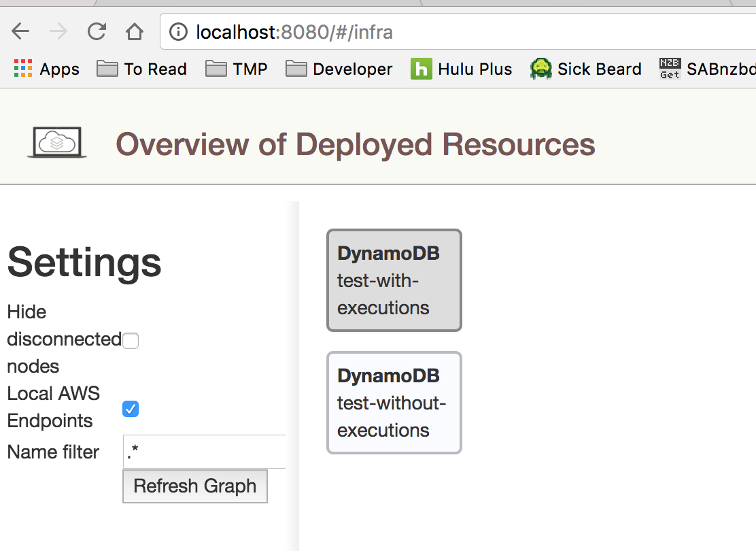Open the To Read bookmarks folder
The image size is (756, 551).
(x=141, y=68)
